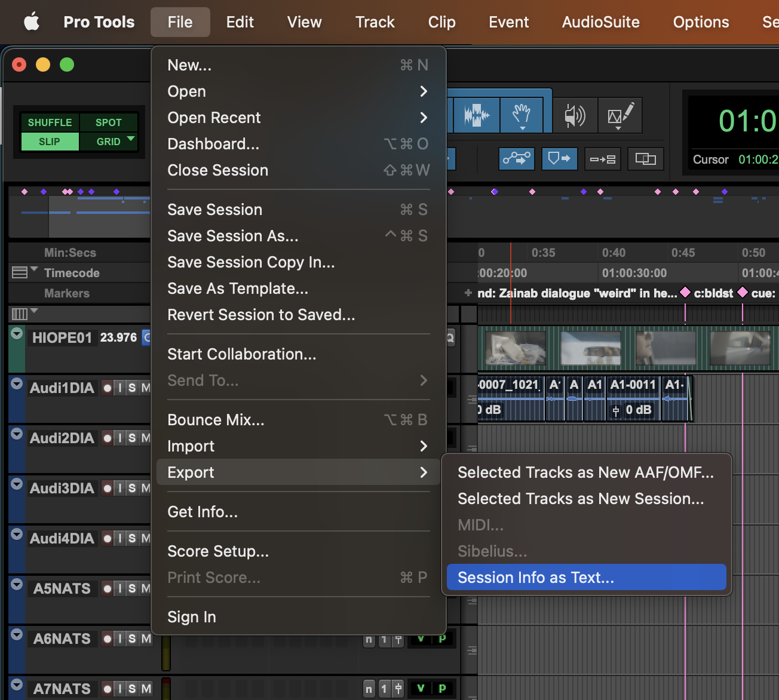Solo the Audi2DIA track

(x=132, y=438)
